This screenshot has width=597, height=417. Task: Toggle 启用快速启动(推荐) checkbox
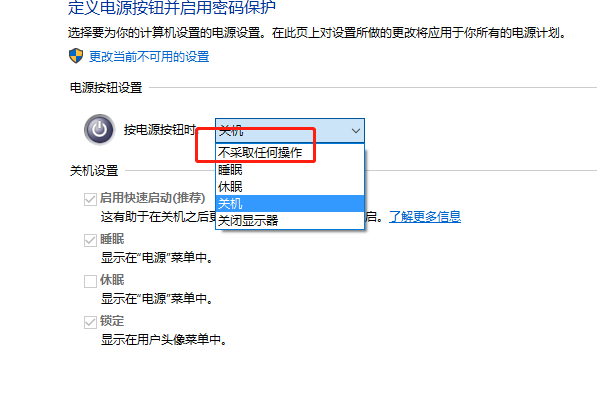coord(90,199)
